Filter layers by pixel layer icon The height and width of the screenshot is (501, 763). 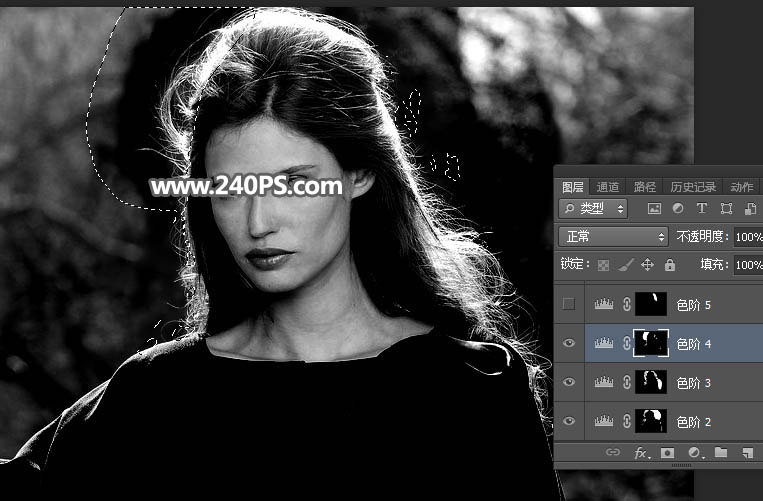tap(654, 209)
